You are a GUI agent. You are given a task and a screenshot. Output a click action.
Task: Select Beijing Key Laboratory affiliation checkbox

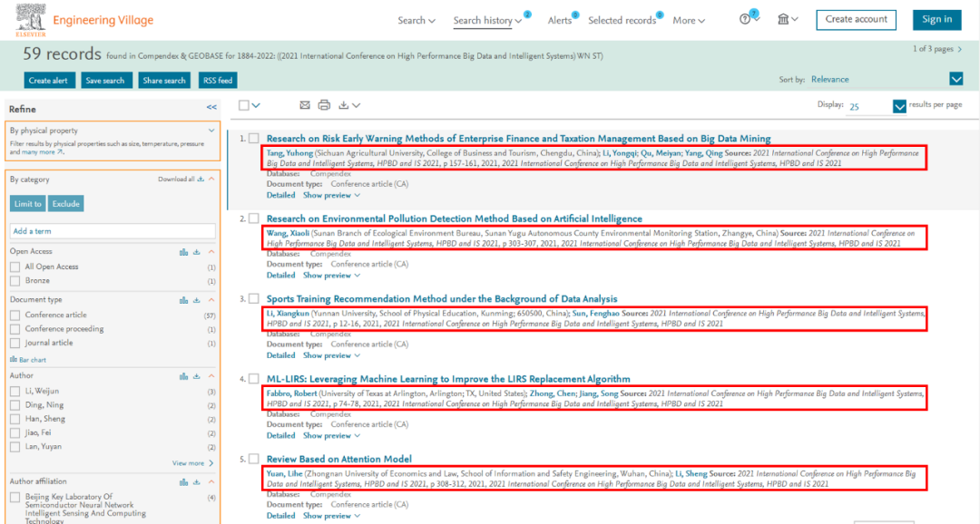(15, 498)
